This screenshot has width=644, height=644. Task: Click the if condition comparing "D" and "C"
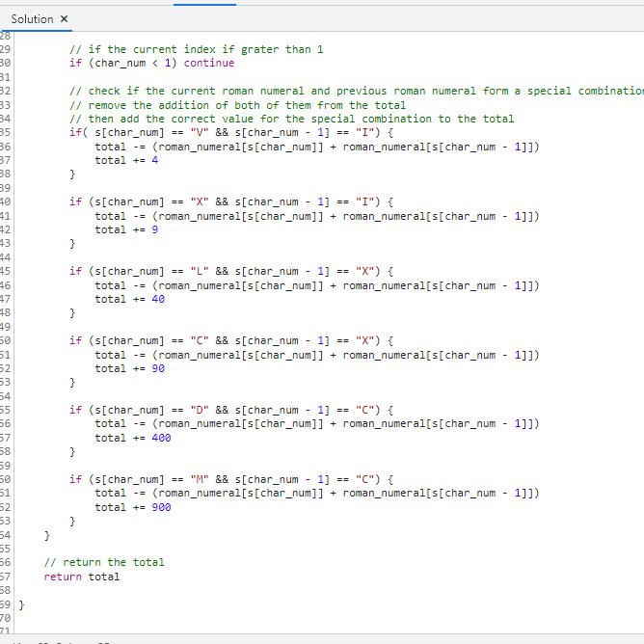click(x=231, y=411)
